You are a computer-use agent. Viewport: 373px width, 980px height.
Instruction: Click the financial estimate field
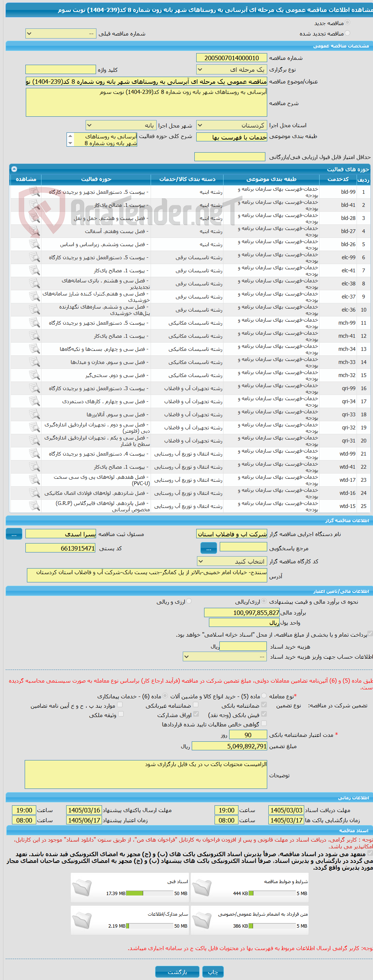[242, 613]
